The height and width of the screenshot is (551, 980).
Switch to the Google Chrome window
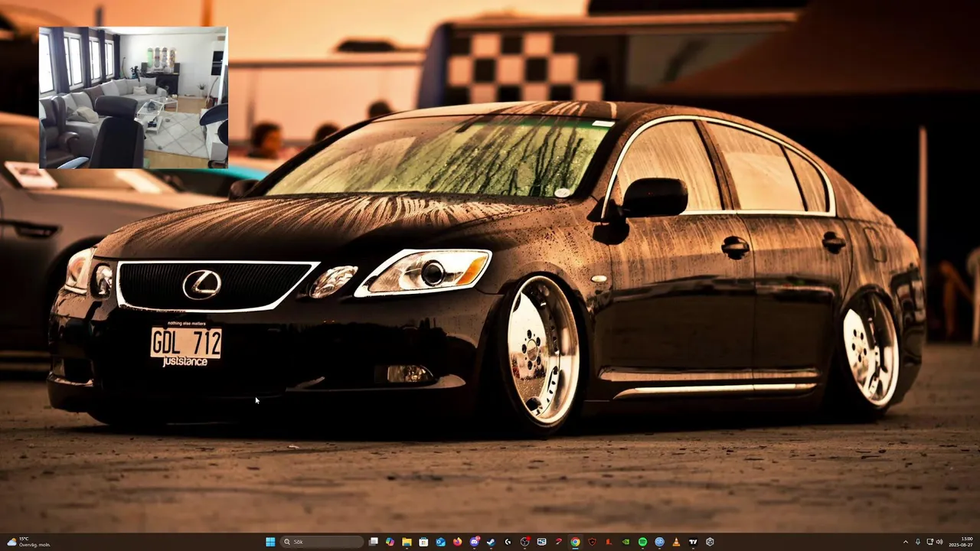(x=575, y=542)
